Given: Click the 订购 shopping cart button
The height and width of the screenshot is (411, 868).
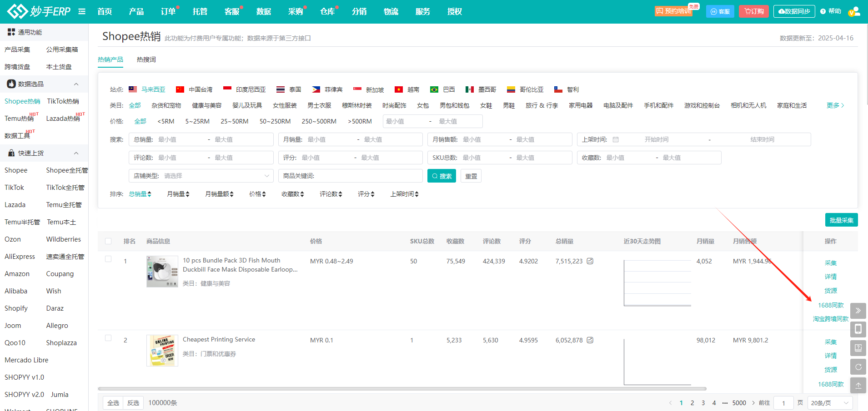Looking at the screenshot, I should pos(754,11).
